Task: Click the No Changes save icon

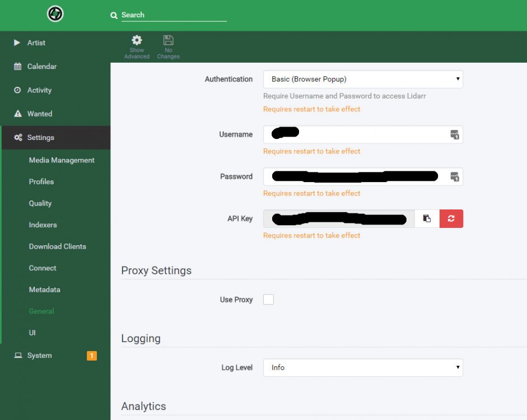Action: tap(169, 40)
